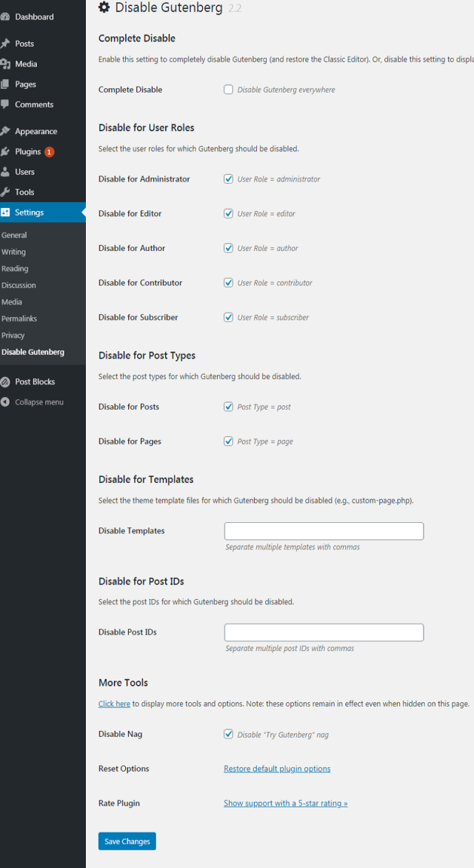Open the Plugins menu item

click(x=43, y=152)
